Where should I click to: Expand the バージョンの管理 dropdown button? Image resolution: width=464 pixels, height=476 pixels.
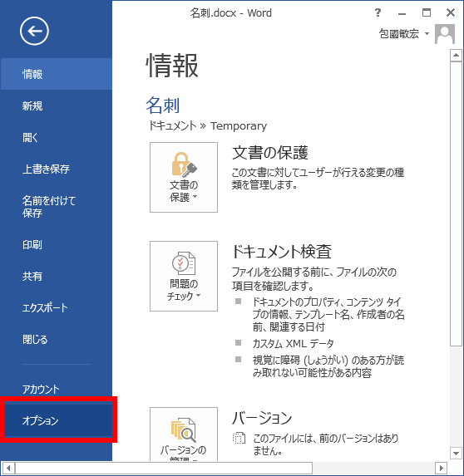[x=184, y=434]
